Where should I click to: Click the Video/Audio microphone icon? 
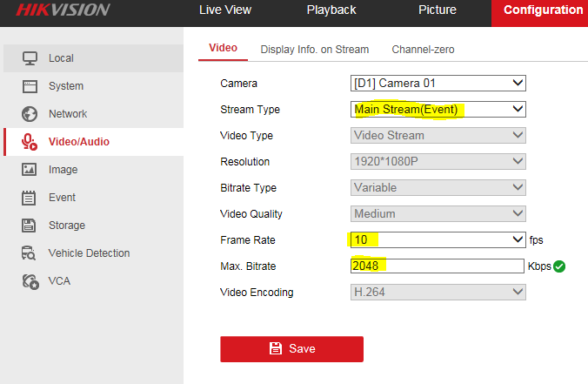[30, 142]
